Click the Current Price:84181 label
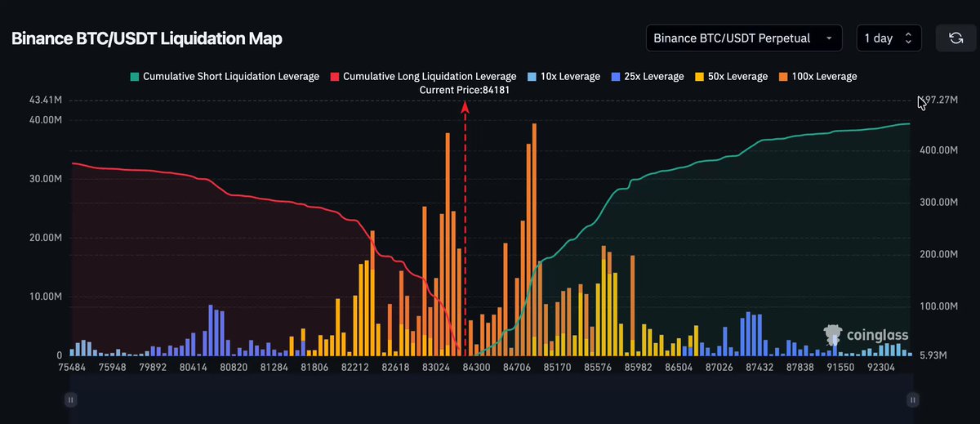Screen dimensions: 980x424 coord(465,90)
